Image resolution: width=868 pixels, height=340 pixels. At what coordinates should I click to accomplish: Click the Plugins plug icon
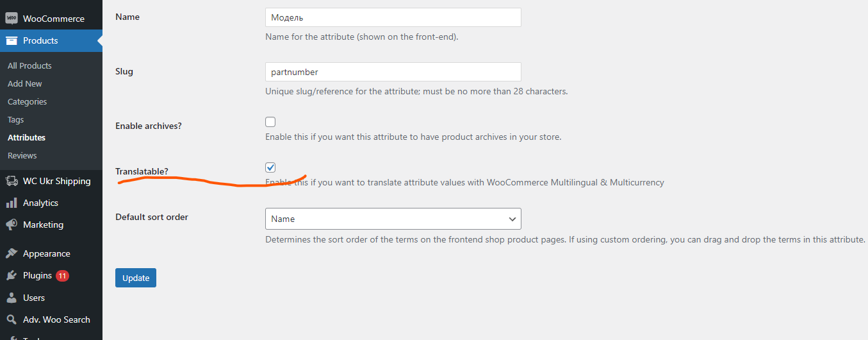(x=12, y=275)
